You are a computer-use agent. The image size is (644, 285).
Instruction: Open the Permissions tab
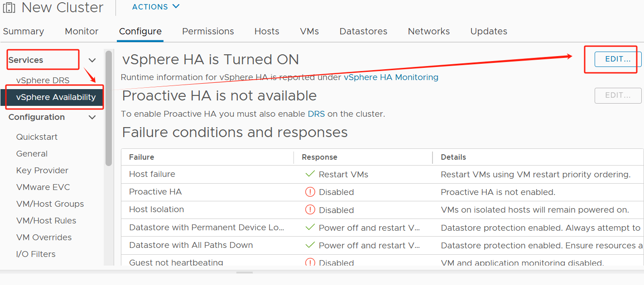click(208, 31)
